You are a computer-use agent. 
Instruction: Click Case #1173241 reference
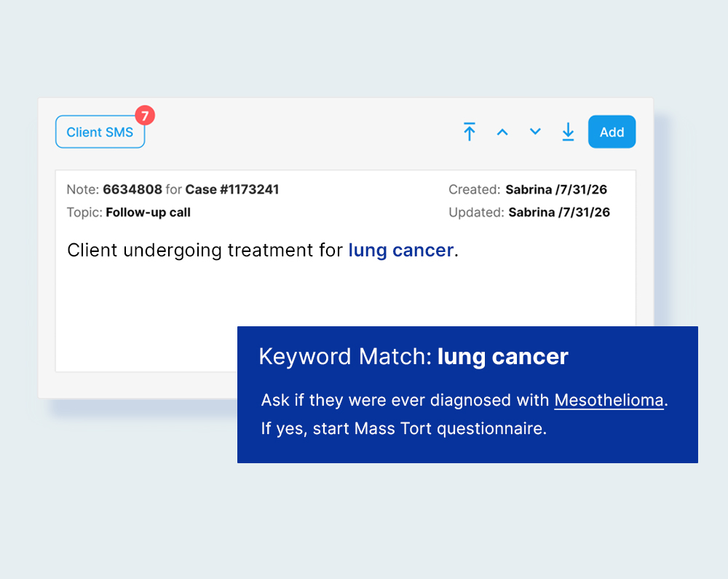(x=232, y=189)
